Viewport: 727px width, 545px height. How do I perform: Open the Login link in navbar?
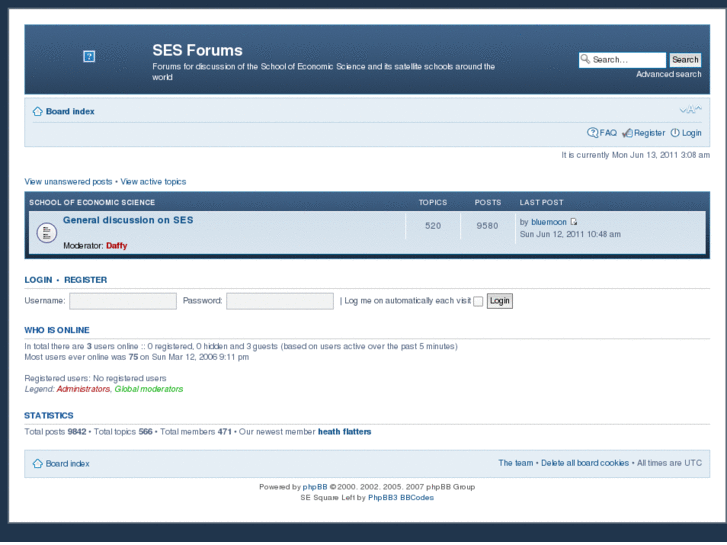691,133
